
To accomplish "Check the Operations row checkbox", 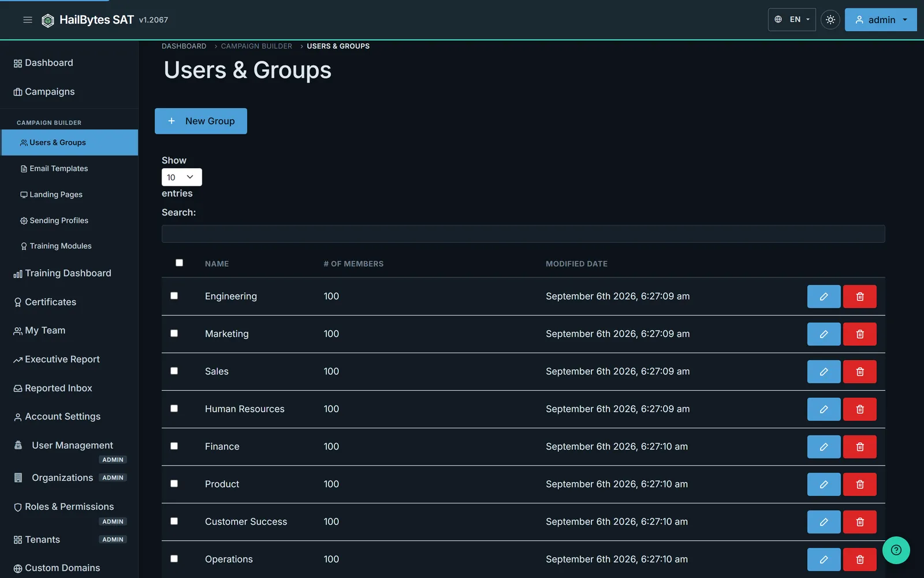I will tap(174, 558).
